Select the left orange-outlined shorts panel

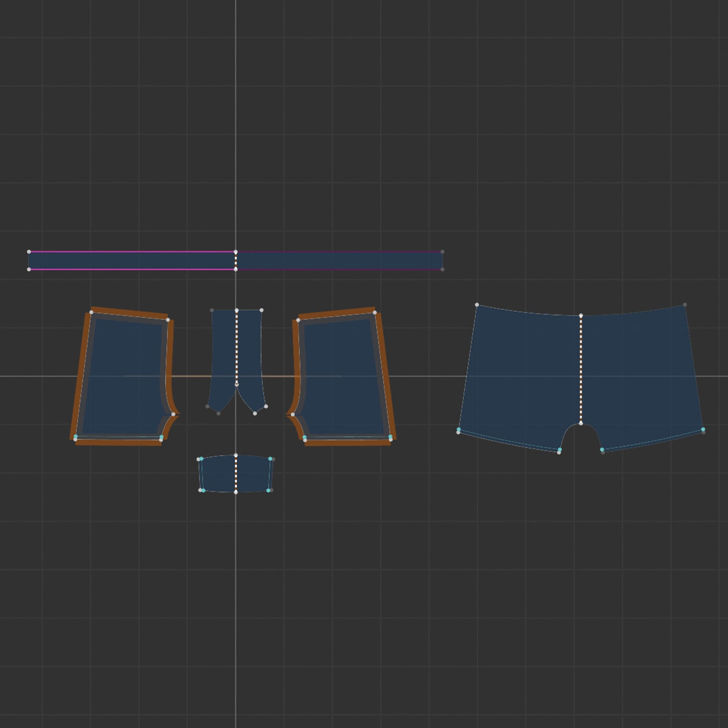tap(123, 378)
